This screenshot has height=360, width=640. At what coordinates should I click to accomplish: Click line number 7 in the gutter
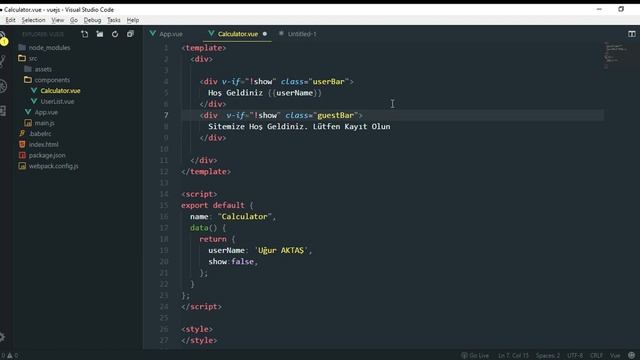click(166, 116)
